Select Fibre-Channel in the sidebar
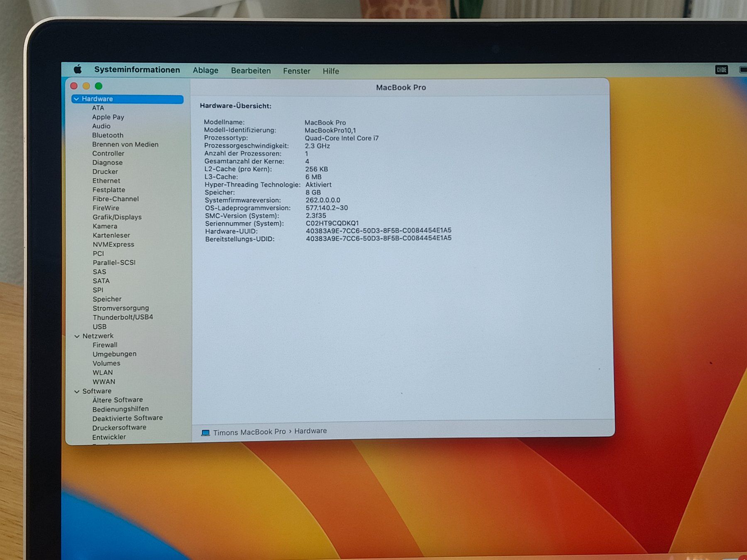This screenshot has height=560, width=747. (x=116, y=199)
